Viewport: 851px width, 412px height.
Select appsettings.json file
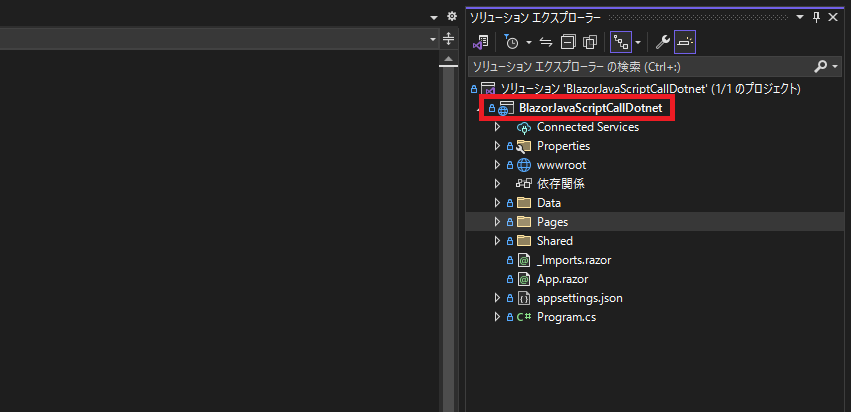580,298
